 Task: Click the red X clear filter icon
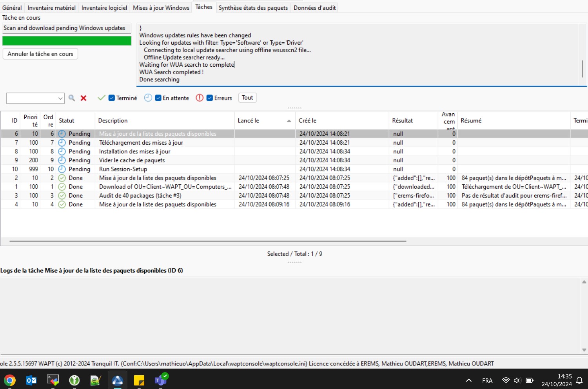pyautogui.click(x=83, y=98)
